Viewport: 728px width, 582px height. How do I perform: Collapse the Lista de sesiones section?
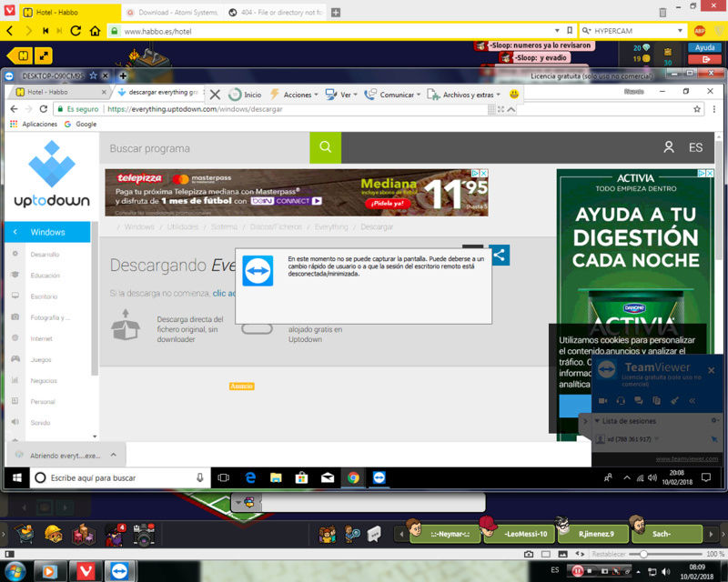(597, 421)
